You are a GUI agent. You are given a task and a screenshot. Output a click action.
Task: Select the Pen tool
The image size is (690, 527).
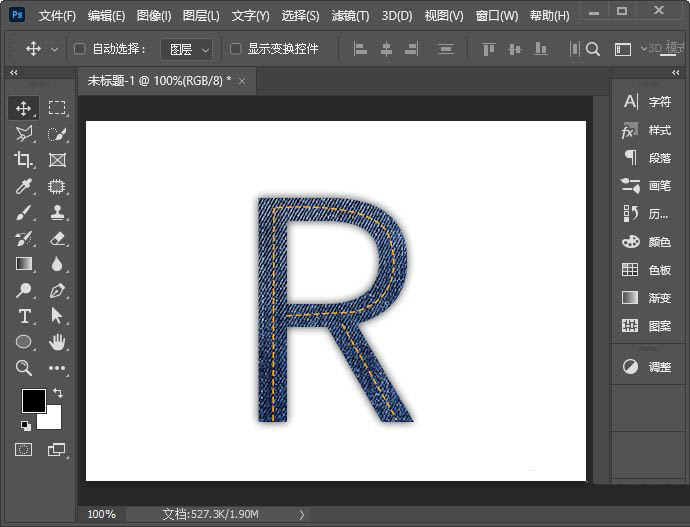(x=57, y=290)
